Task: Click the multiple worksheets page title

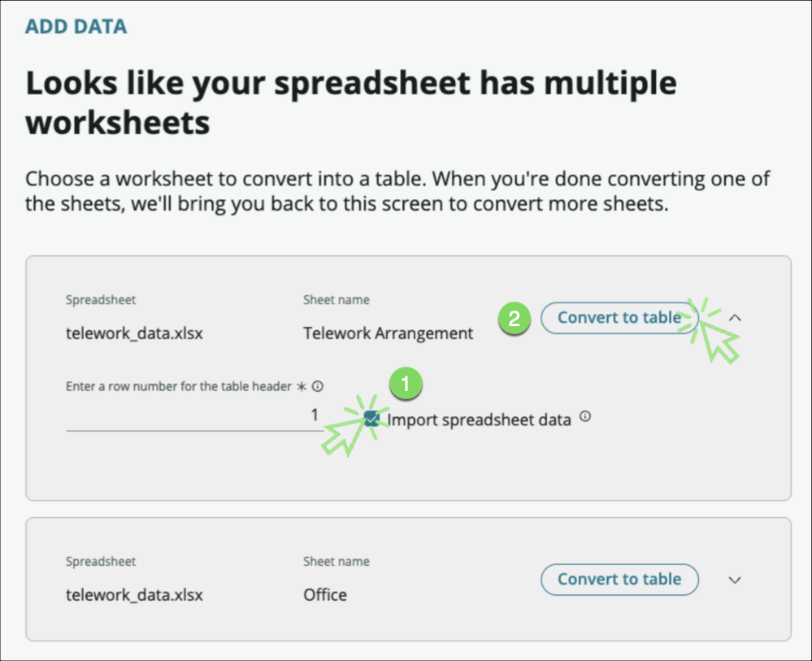Action: click(351, 103)
